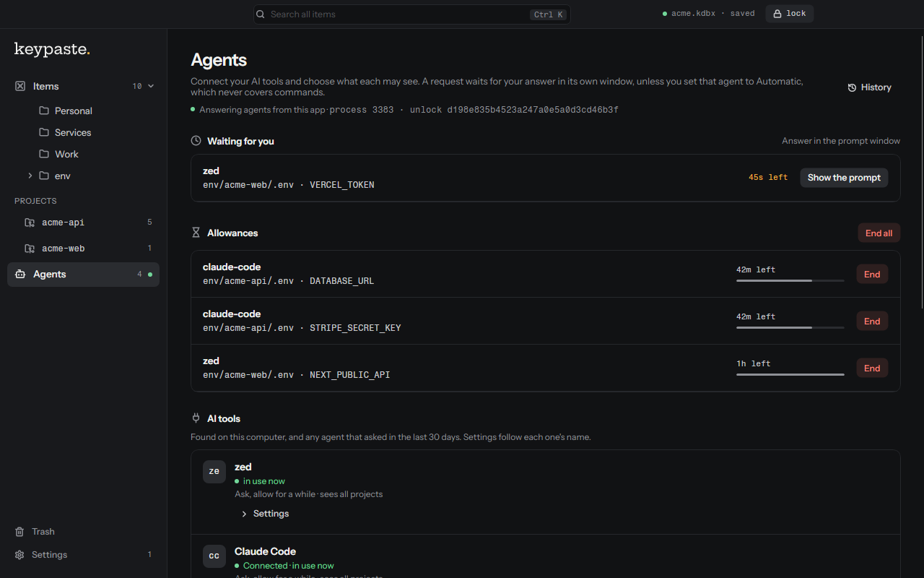Click the Settings gear icon in sidebar
Image resolution: width=924 pixels, height=578 pixels.
pos(19,555)
